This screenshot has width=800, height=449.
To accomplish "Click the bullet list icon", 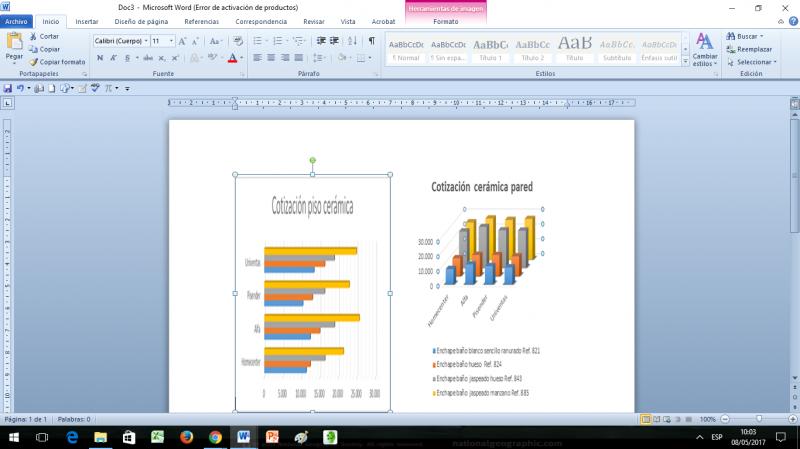I will [x=258, y=41].
